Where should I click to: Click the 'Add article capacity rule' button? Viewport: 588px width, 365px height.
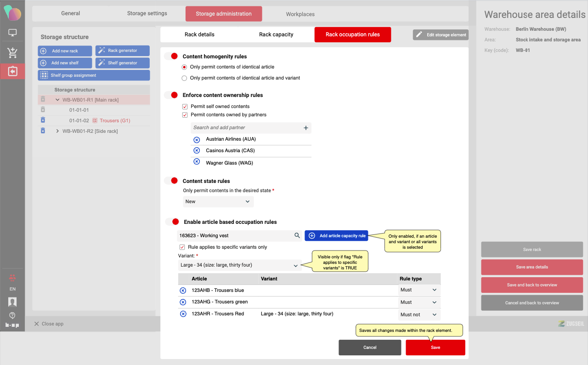(336, 236)
